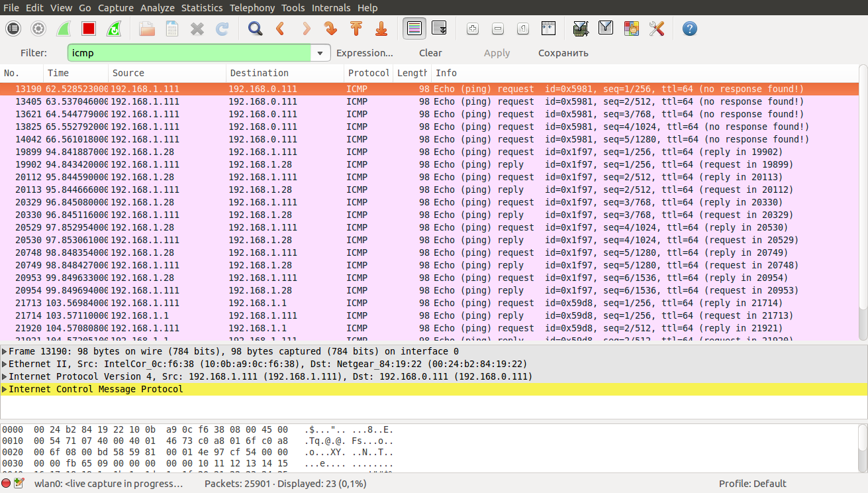Screen dimensions: 868x493
Task: Reload this capture file icon
Action: (x=222, y=28)
